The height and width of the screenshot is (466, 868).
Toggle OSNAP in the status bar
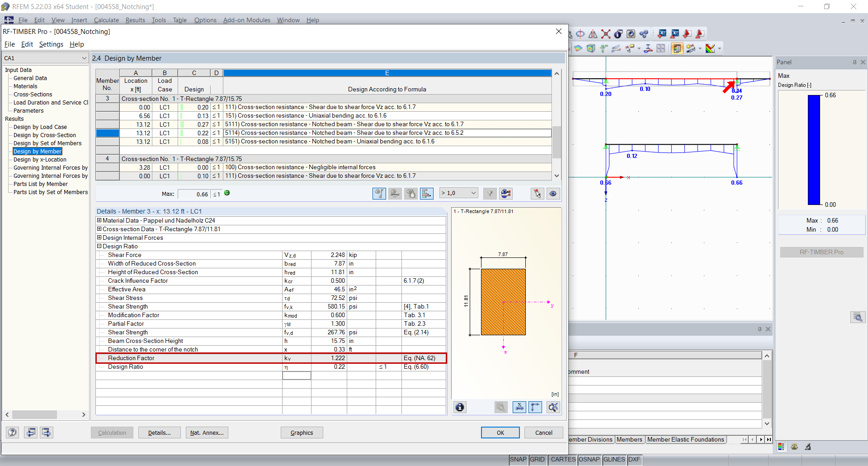[x=589, y=459]
